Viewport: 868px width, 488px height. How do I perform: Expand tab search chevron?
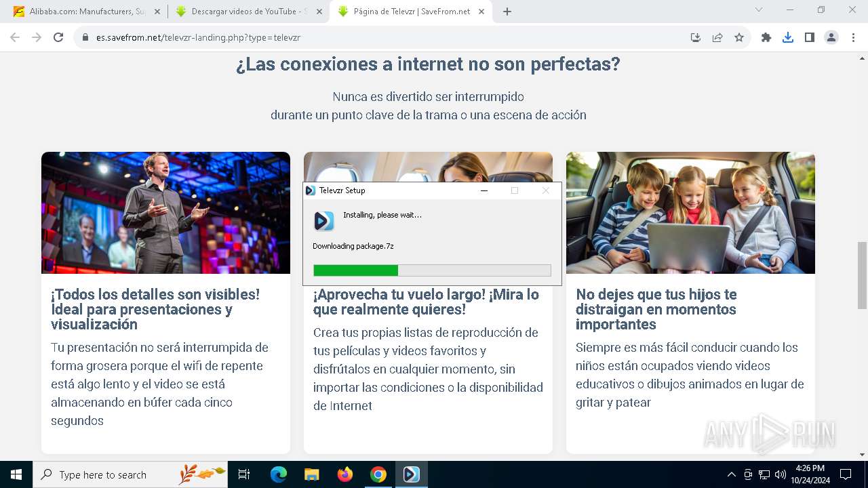click(x=759, y=9)
